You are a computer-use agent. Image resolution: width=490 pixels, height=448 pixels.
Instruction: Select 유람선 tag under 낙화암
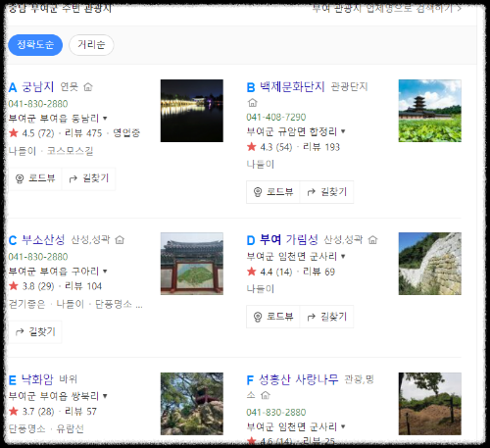71,428
